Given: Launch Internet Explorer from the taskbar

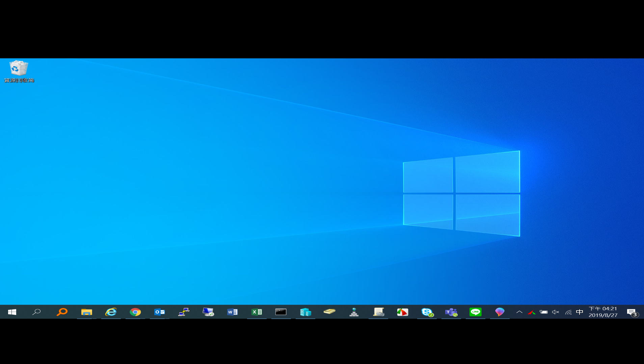Looking at the screenshot, I should pyautogui.click(x=111, y=312).
